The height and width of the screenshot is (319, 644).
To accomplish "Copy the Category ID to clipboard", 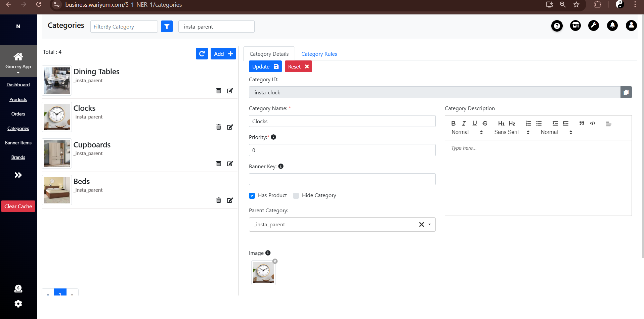I will click(x=626, y=92).
